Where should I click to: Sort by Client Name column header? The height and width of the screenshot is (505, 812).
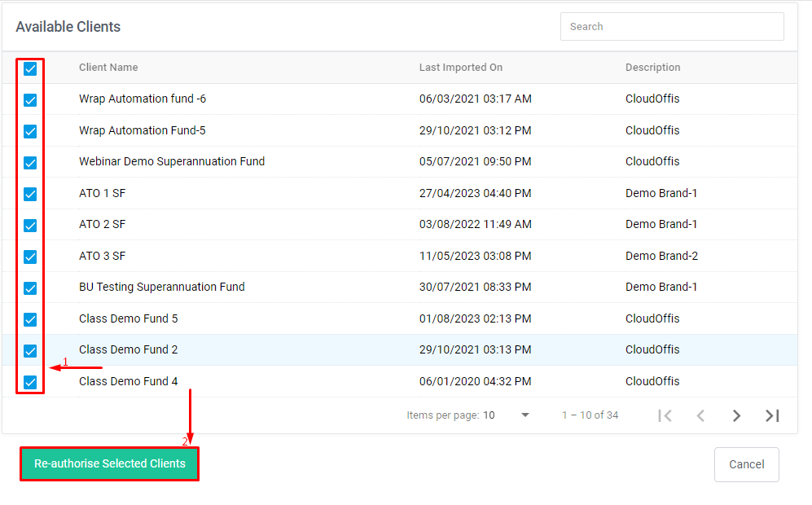pos(108,68)
